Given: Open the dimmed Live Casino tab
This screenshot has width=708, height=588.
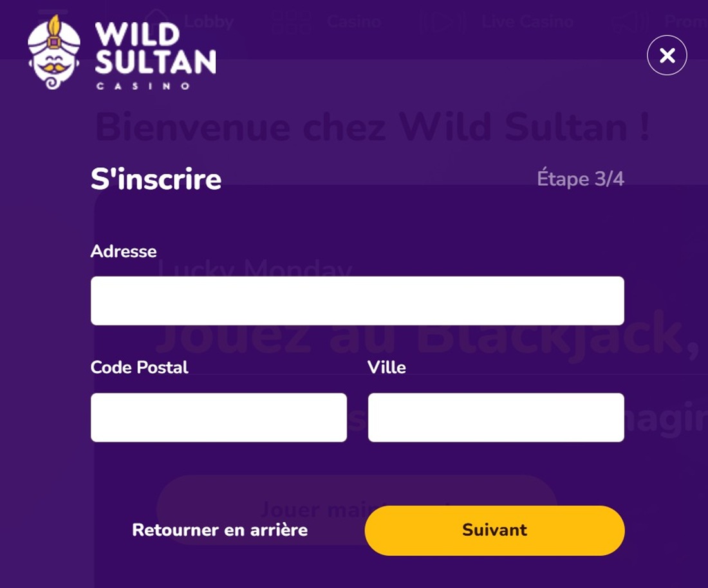Looking at the screenshot, I should coord(528,22).
